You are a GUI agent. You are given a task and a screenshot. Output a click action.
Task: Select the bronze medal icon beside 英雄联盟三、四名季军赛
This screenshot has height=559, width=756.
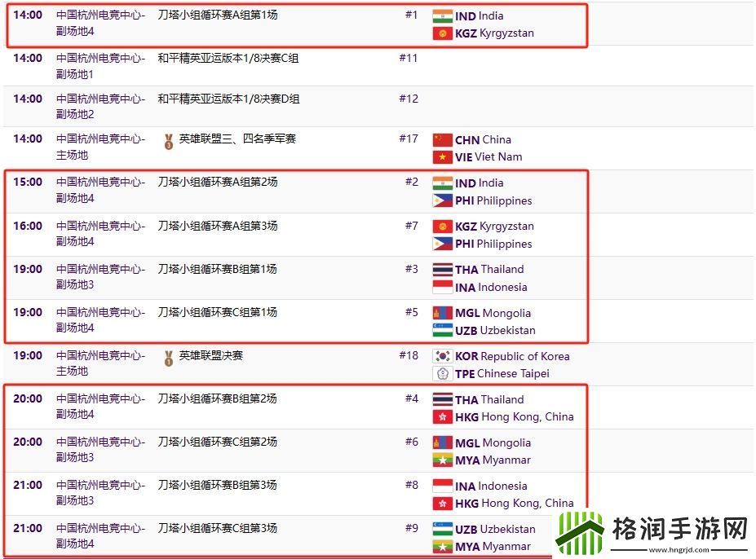coord(169,139)
